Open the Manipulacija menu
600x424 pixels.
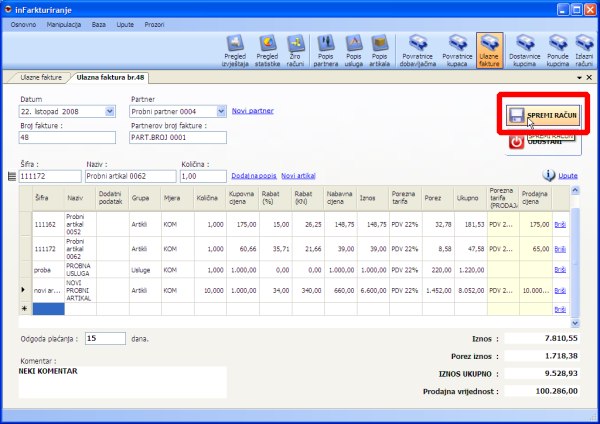[64, 21]
